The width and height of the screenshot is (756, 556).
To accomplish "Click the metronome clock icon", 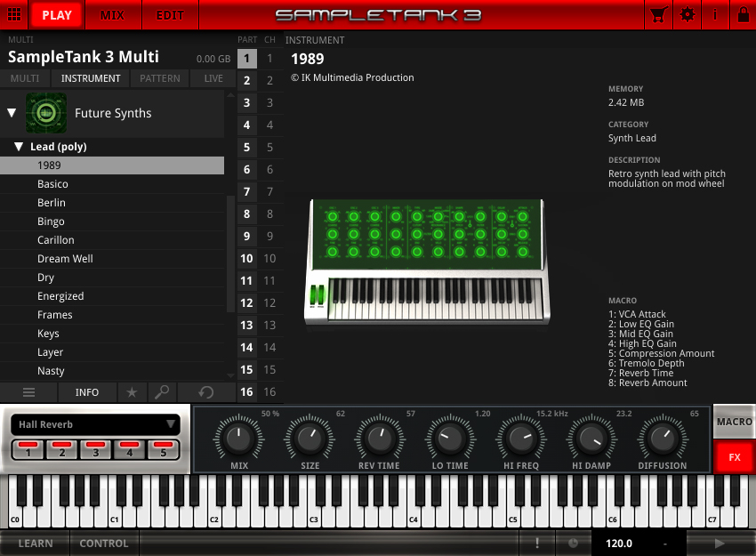I will 573,544.
